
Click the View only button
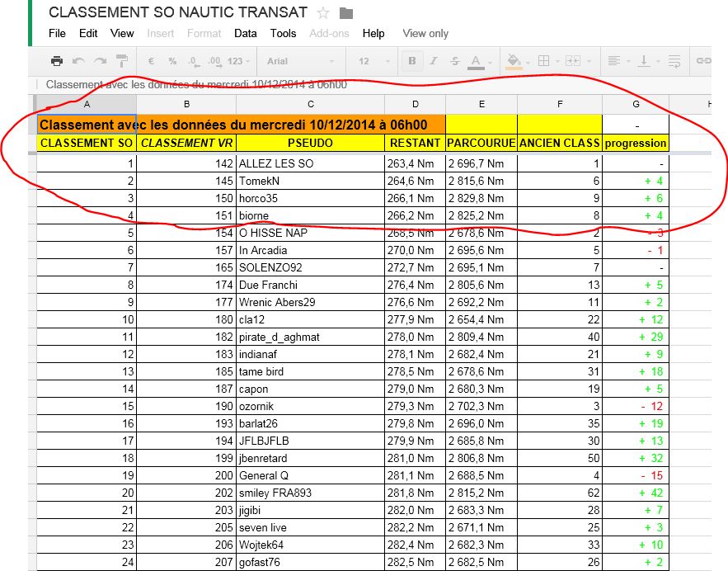click(425, 33)
